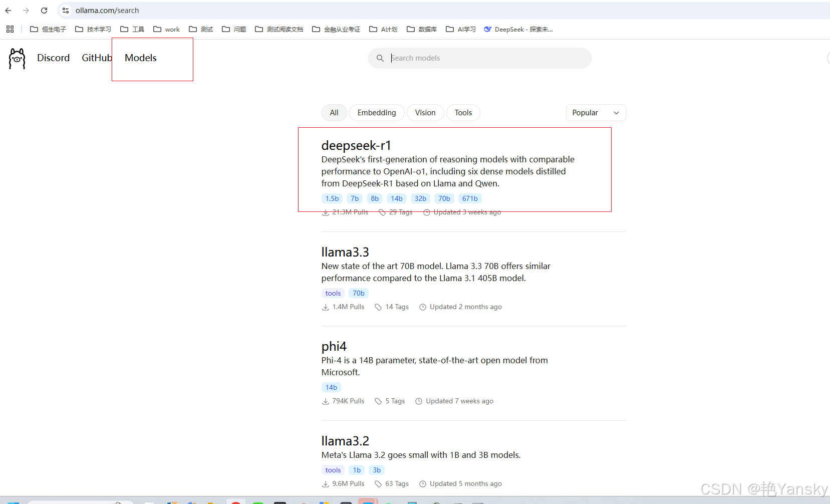The width and height of the screenshot is (830, 504).
Task: Click 'Updated 2 months ago' text
Action: [466, 307]
